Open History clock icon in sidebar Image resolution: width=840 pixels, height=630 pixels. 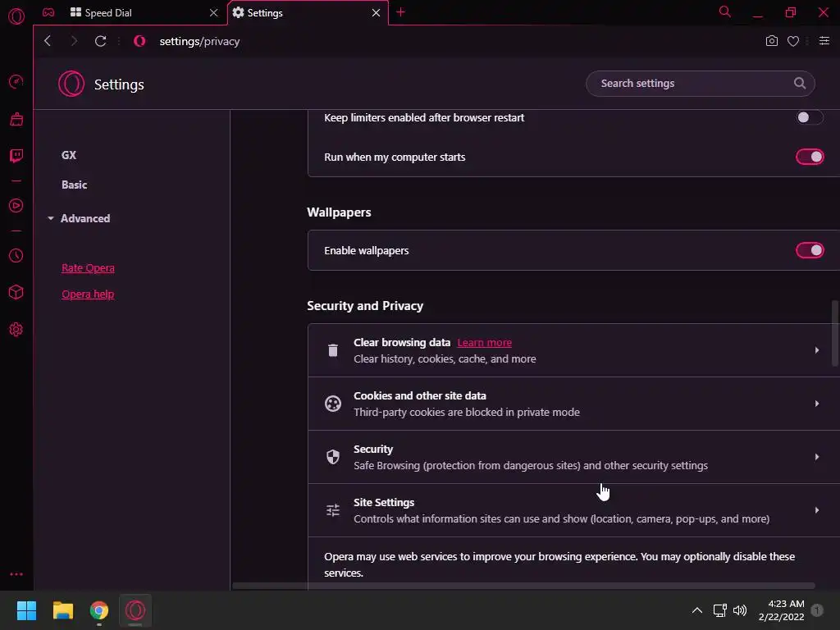16,256
